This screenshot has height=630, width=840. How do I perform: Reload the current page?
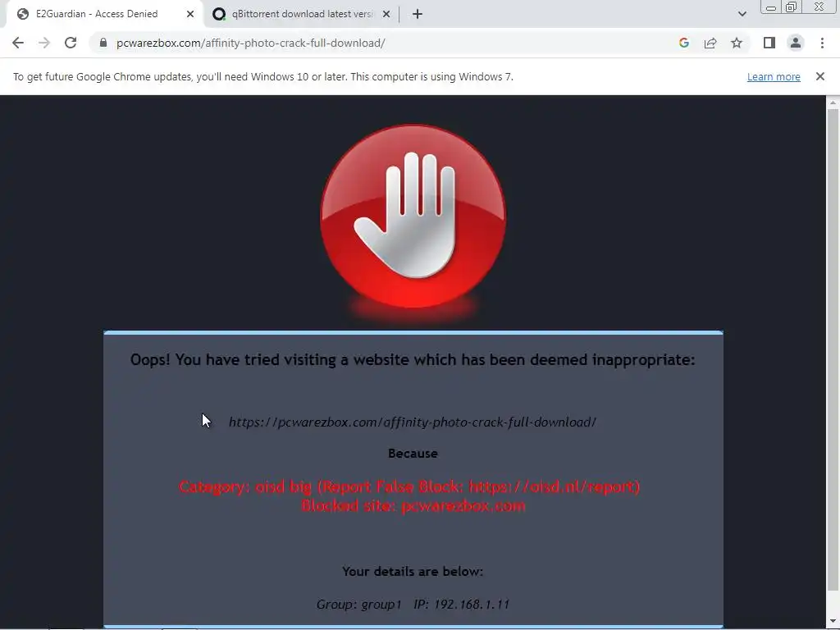71,43
